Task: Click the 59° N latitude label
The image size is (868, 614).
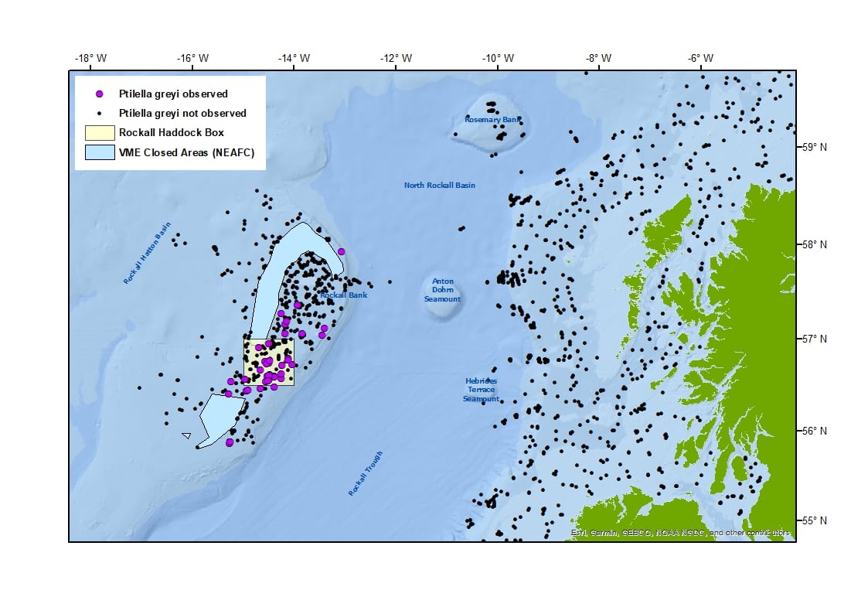Action: (813, 146)
